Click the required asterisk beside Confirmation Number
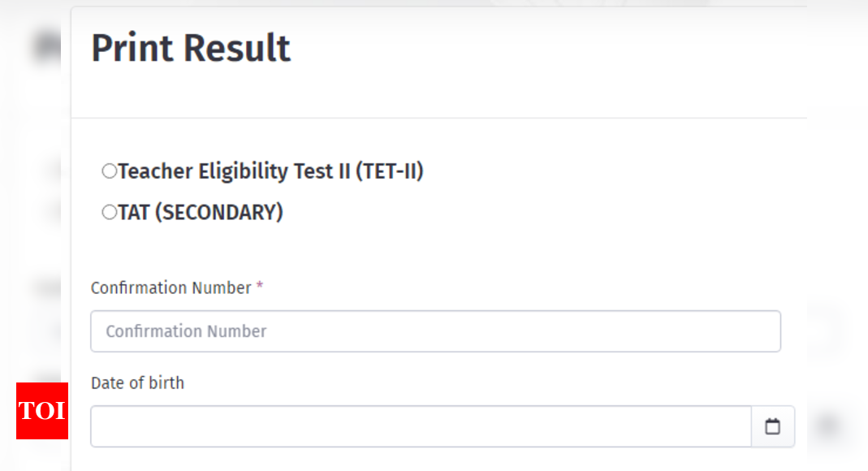The height and width of the screenshot is (471, 868). [x=260, y=286]
